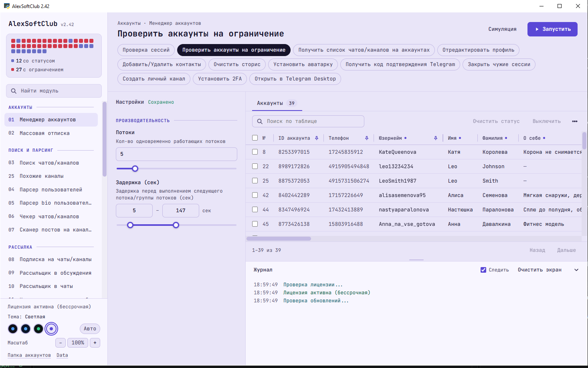The image size is (588, 368).
Task: Click the table horizontal scrollbar
Action: [279, 239]
